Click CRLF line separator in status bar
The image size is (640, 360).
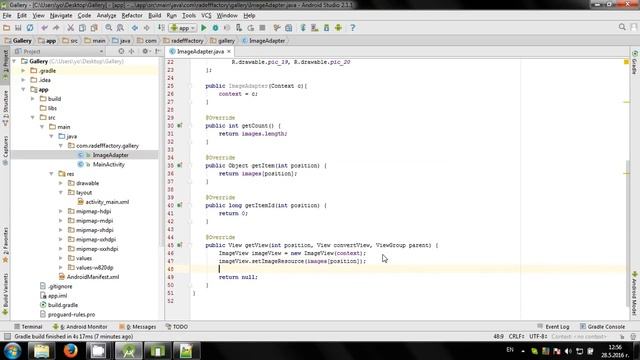pyautogui.click(x=517, y=337)
